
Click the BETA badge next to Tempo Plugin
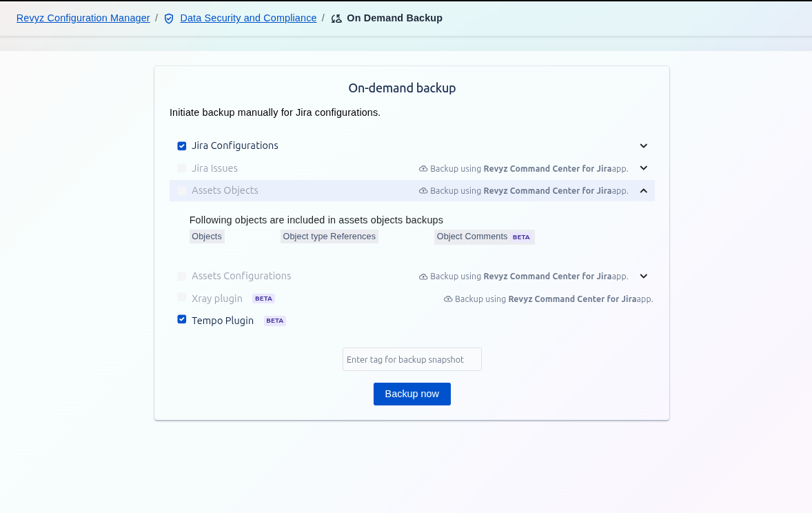275,321
